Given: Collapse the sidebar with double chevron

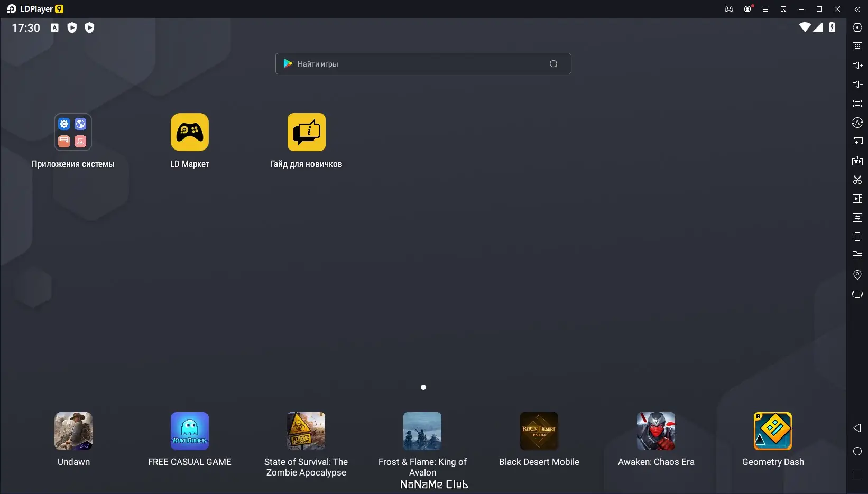Looking at the screenshot, I should [857, 9].
